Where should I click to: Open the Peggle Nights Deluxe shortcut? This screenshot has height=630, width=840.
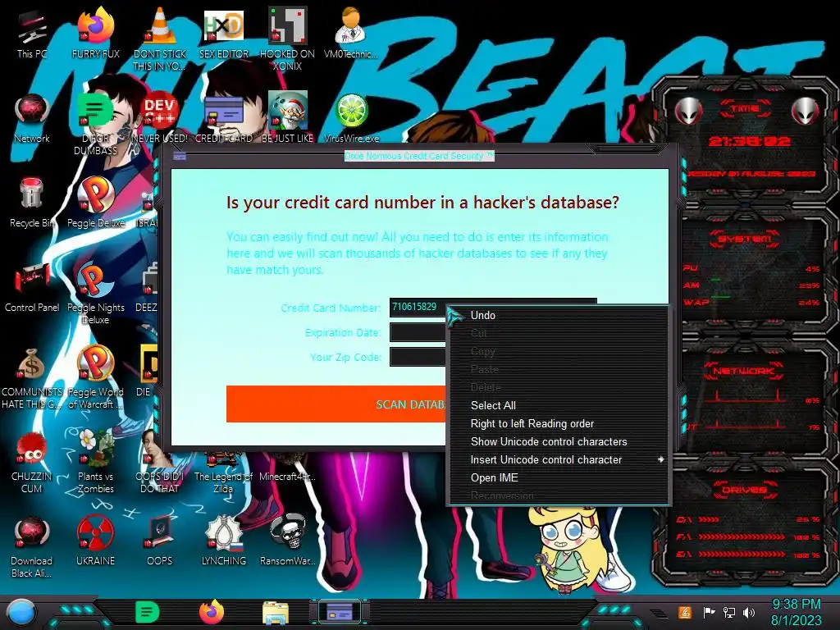(95, 293)
